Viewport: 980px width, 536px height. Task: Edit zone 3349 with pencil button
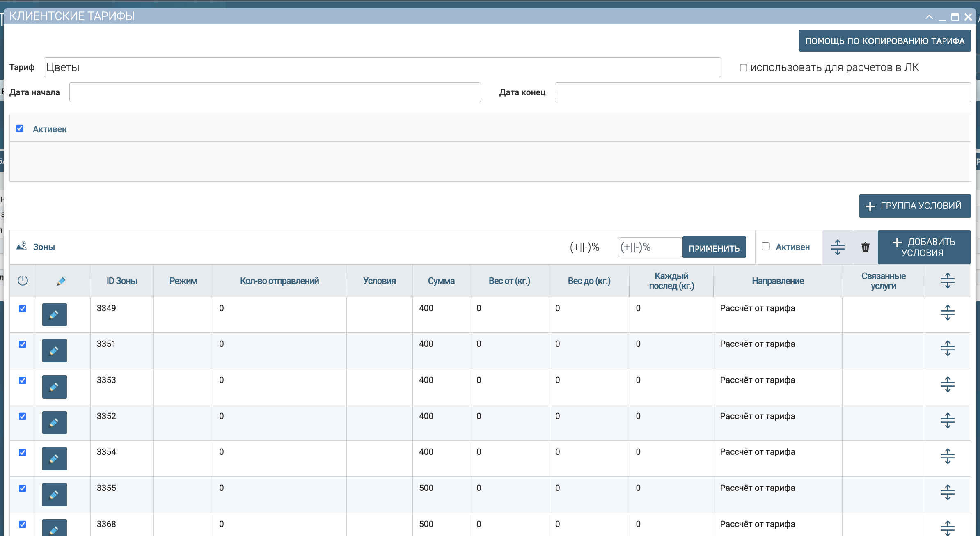click(54, 315)
